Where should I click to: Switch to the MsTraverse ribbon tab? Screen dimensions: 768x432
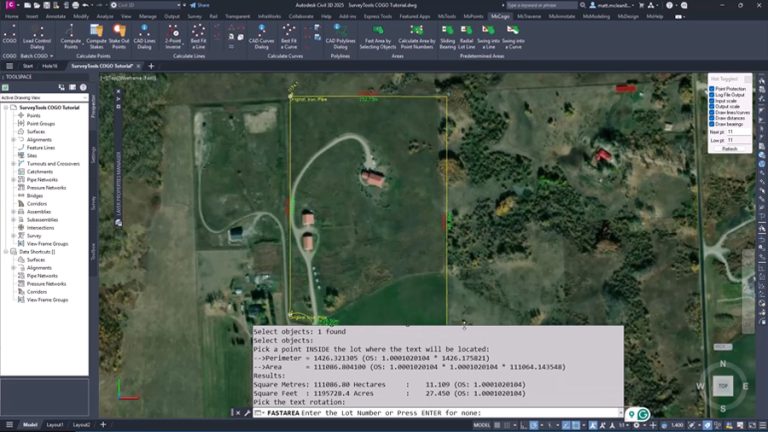531,17
